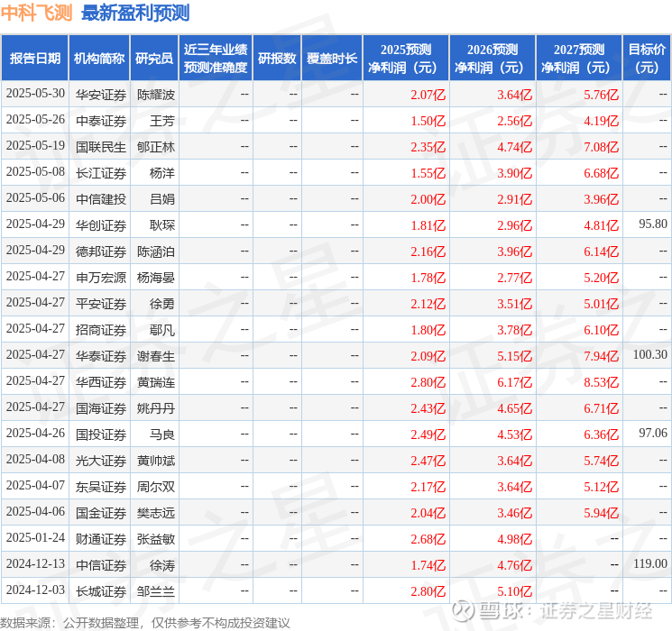Image resolution: width=672 pixels, height=631 pixels.
Task: Select the 华安证券 institution cell
Action: pos(101,95)
